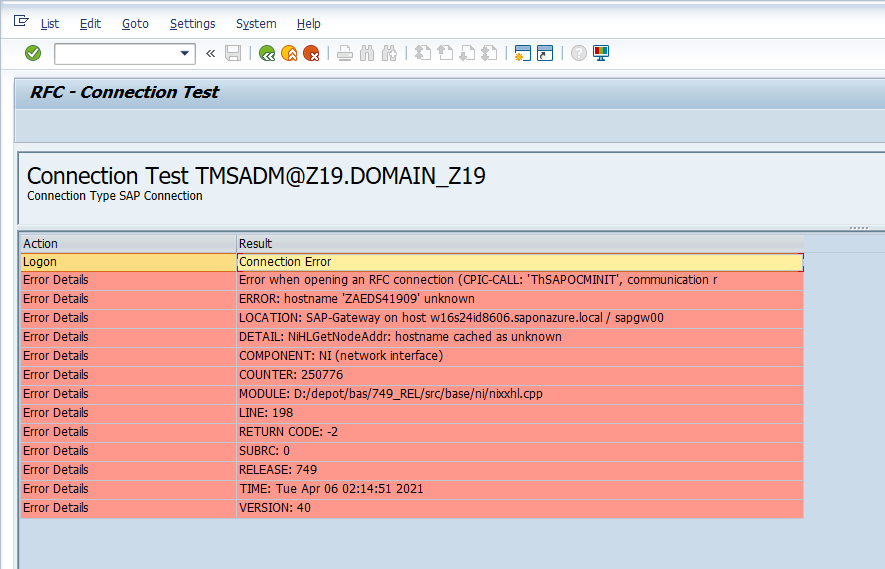The image size is (885, 569).
Task: Click the orange Exit icon
Action: (289, 53)
